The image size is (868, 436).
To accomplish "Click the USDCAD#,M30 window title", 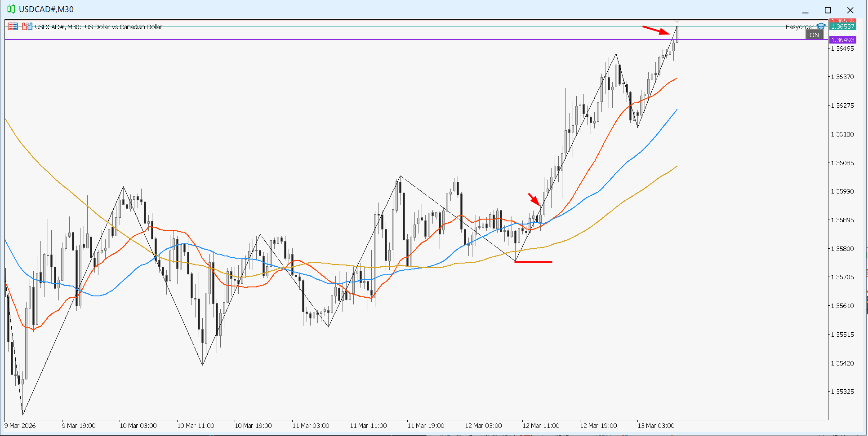I will point(46,9).
